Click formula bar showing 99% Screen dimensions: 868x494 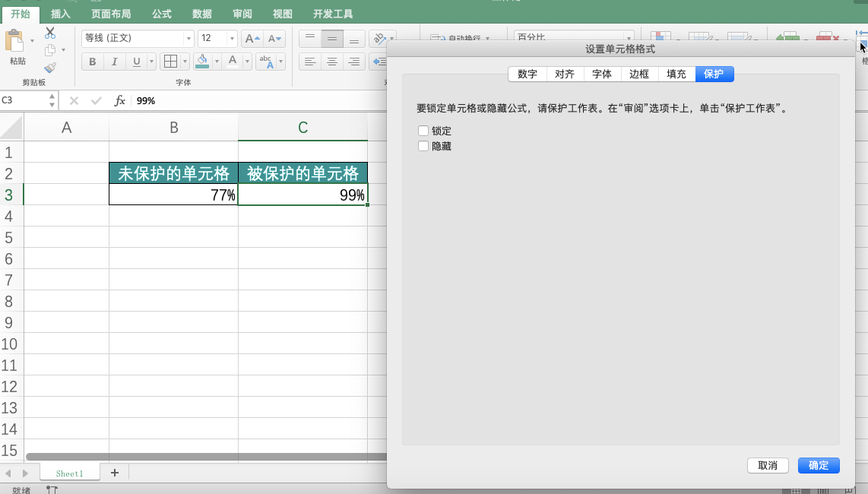(260, 100)
